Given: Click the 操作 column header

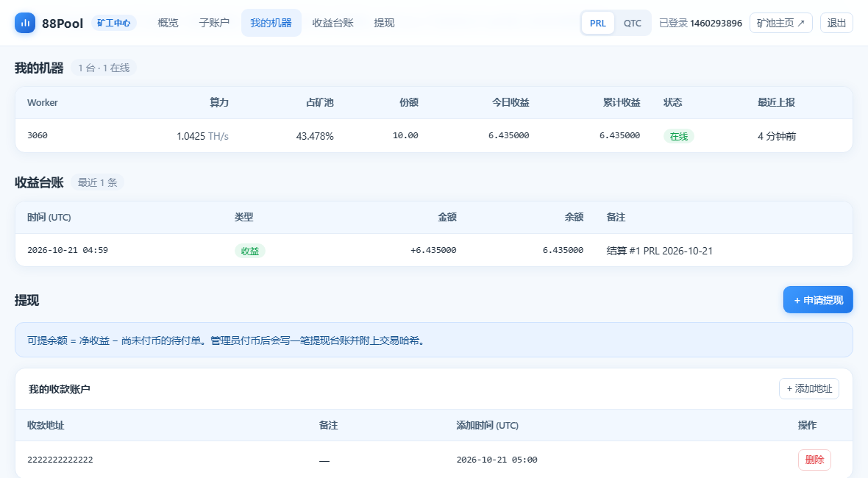Looking at the screenshot, I should point(807,425).
